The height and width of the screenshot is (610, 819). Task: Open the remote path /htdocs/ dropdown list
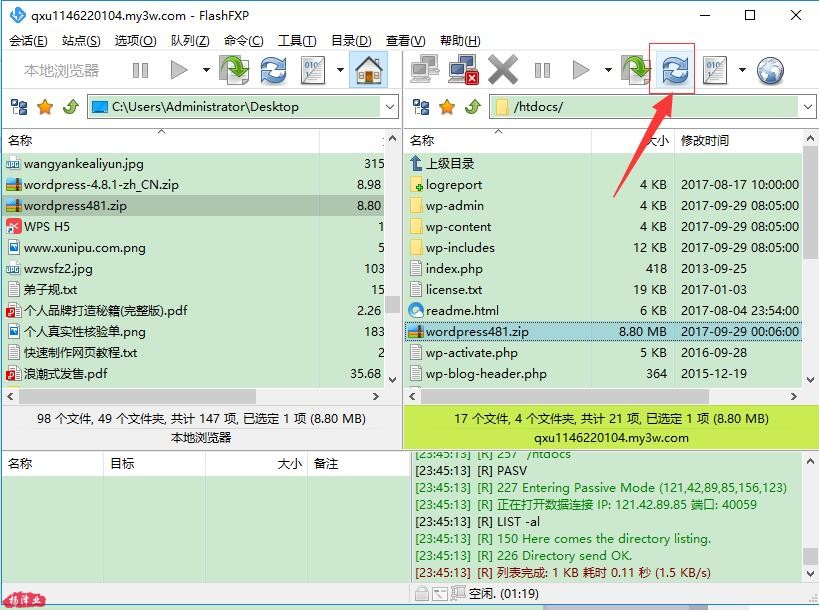coord(808,107)
